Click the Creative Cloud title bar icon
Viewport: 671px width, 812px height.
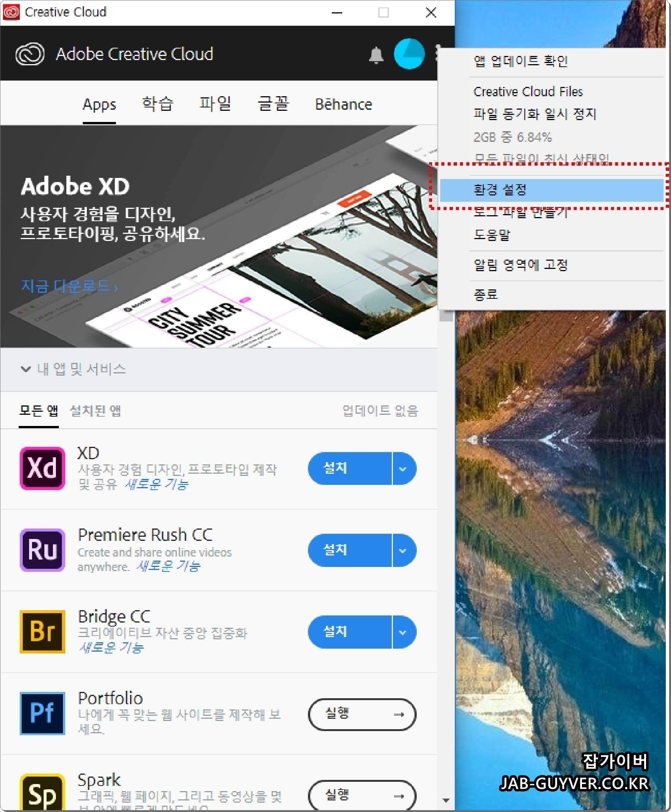tap(11, 12)
